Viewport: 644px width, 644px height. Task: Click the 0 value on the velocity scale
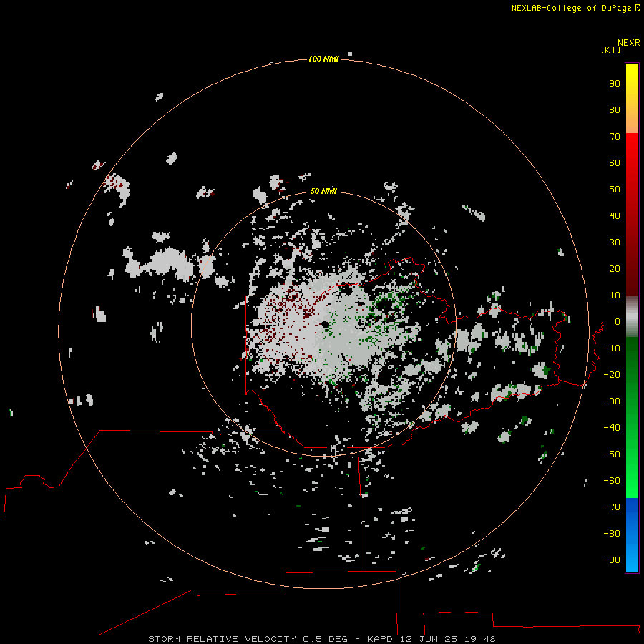point(618,321)
